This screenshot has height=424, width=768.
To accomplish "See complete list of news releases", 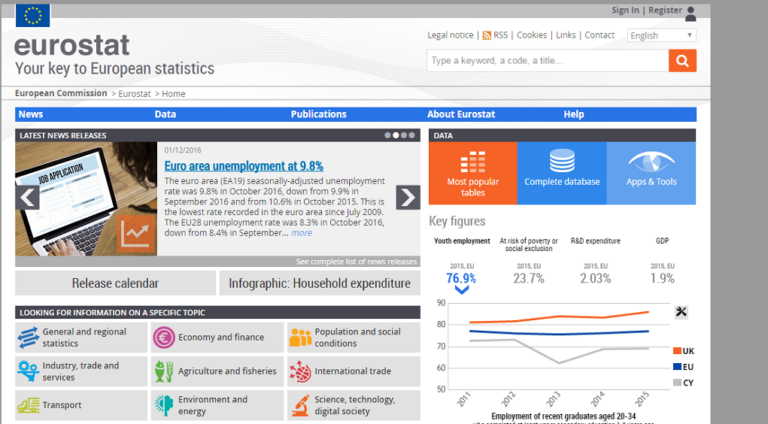I will (356, 261).
